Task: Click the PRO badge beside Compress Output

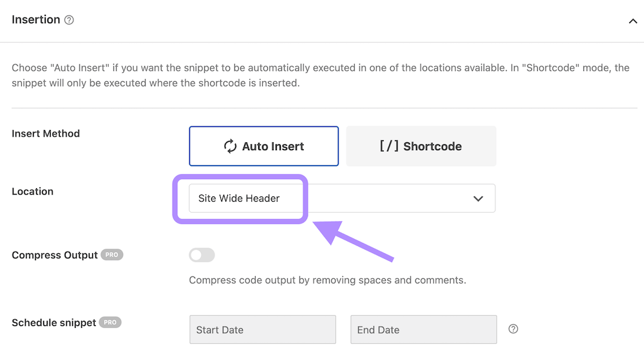Action: pyautogui.click(x=111, y=255)
